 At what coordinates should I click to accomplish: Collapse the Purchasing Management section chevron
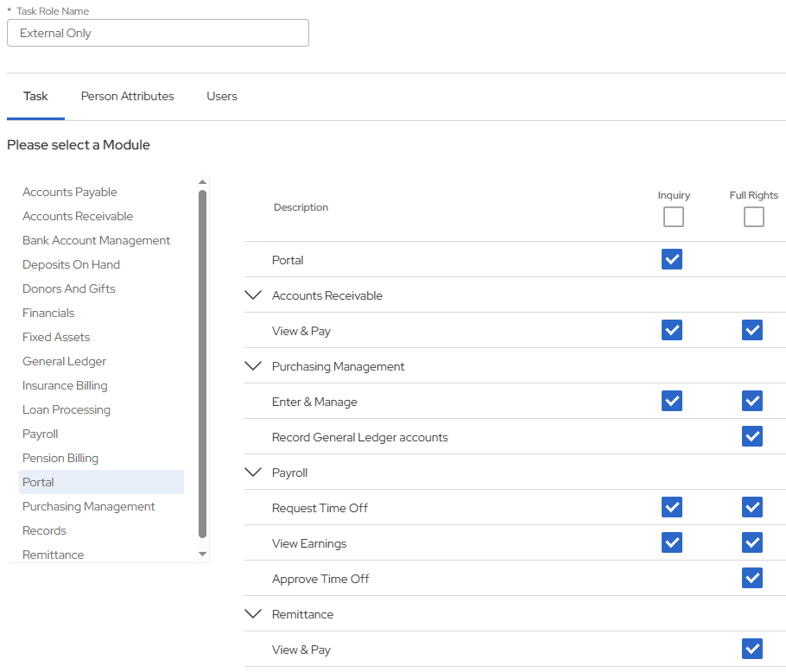(x=253, y=366)
